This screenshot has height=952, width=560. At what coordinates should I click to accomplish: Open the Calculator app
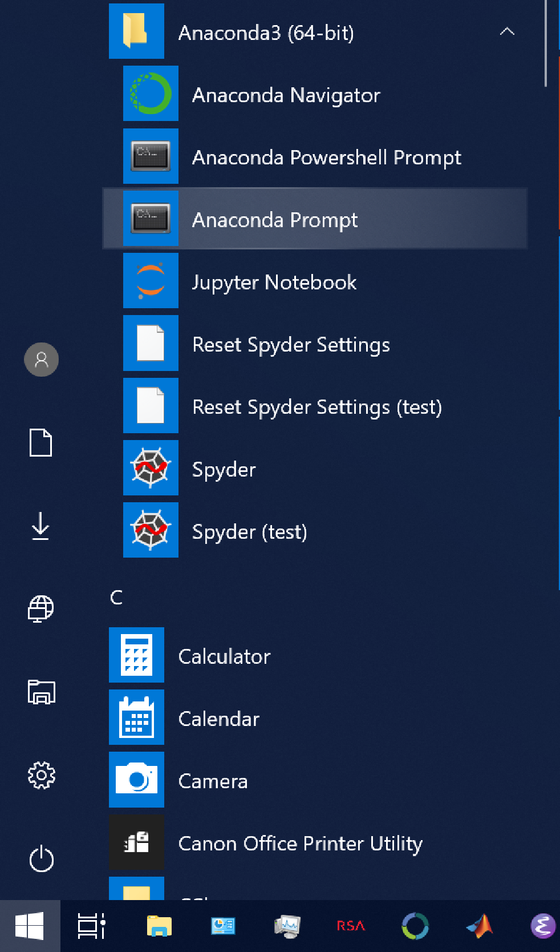click(315, 655)
